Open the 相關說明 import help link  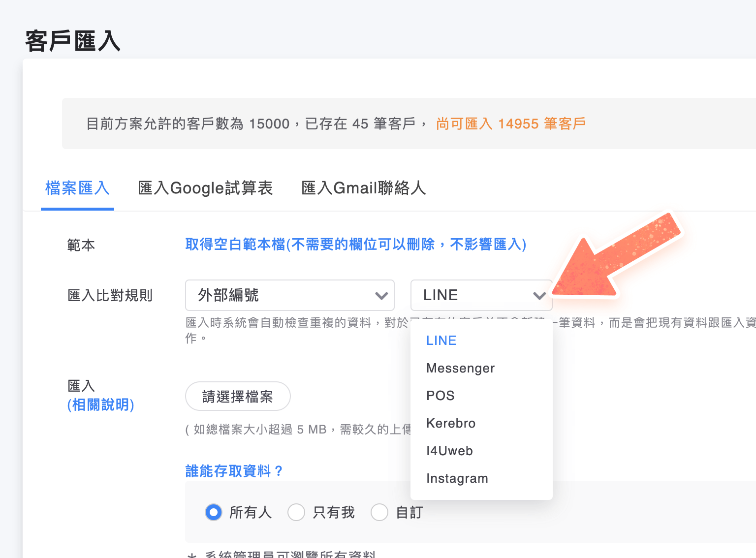click(101, 405)
